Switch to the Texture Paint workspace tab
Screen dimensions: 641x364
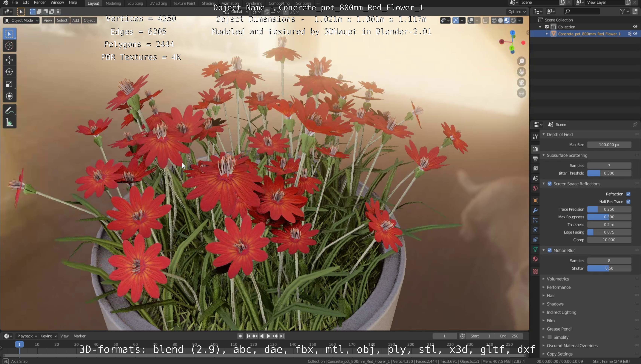184,3
